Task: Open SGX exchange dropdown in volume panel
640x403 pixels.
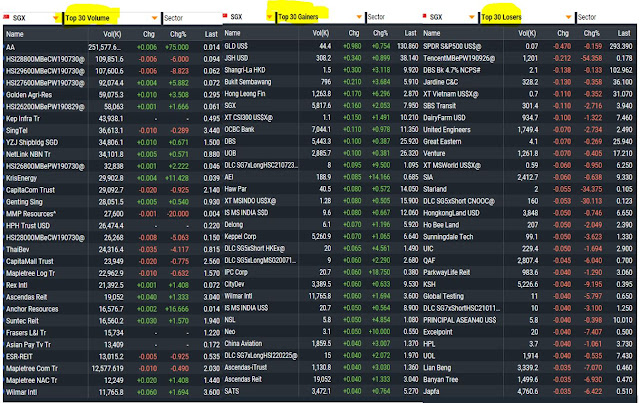Action: tap(56, 18)
